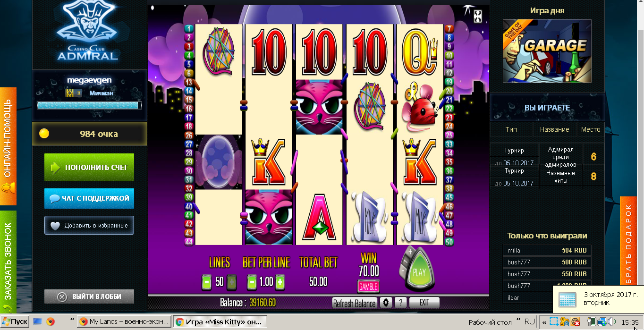Return to lobby via ВЫЙТИ В ЛОББИ
This screenshot has height=330, width=644.
(89, 296)
